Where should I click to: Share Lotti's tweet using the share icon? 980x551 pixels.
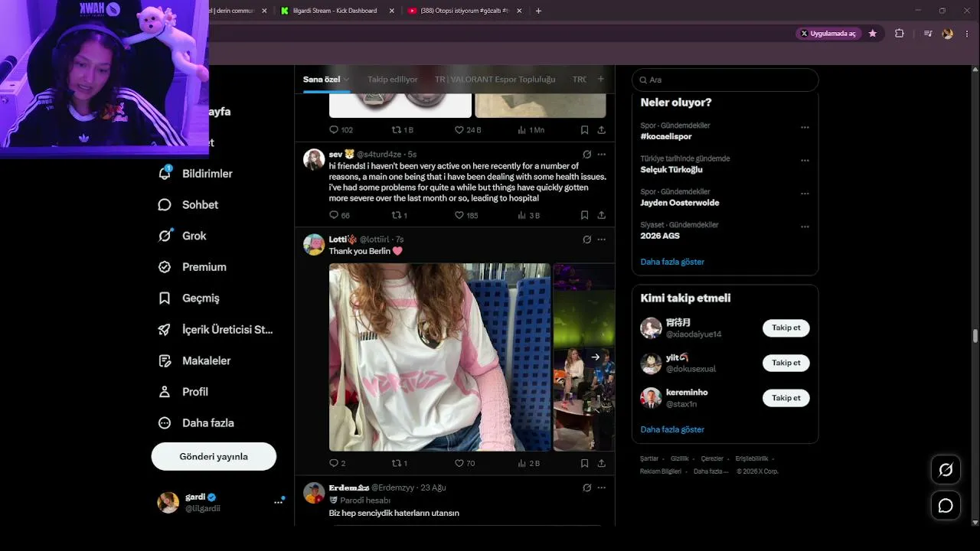tap(602, 463)
